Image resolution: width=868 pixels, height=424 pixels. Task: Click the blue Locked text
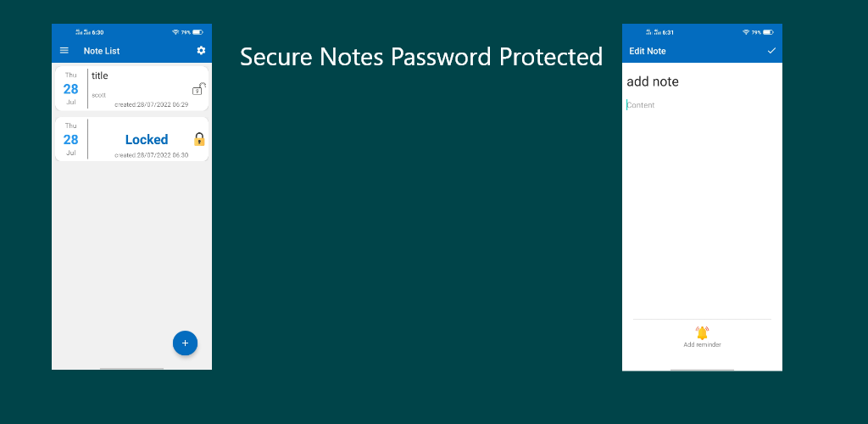click(x=147, y=139)
